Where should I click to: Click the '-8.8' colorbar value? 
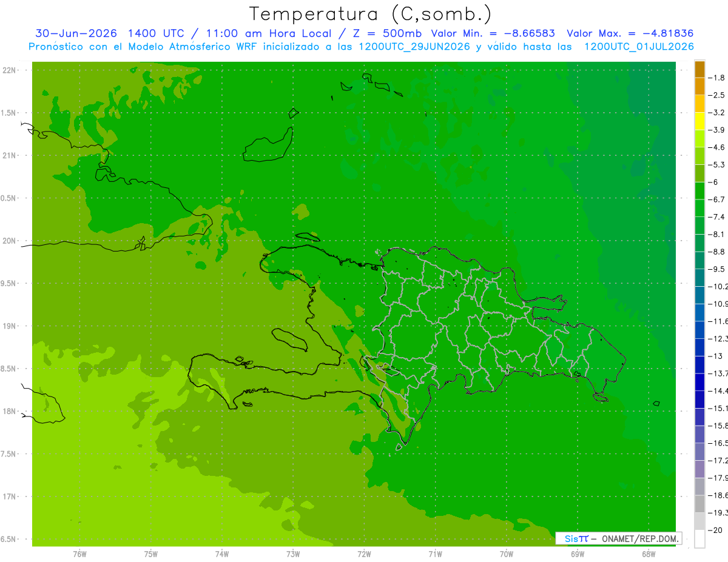(x=716, y=252)
